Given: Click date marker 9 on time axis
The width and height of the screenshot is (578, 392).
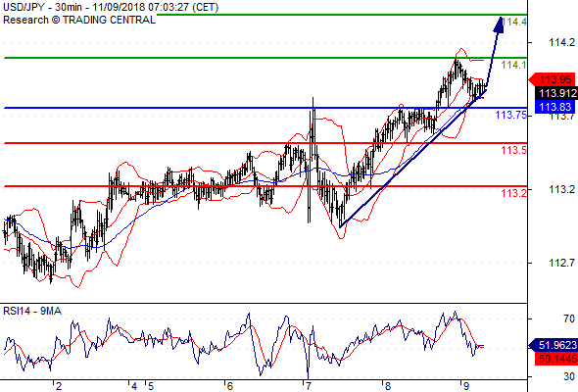Looking at the screenshot, I should [x=465, y=386].
